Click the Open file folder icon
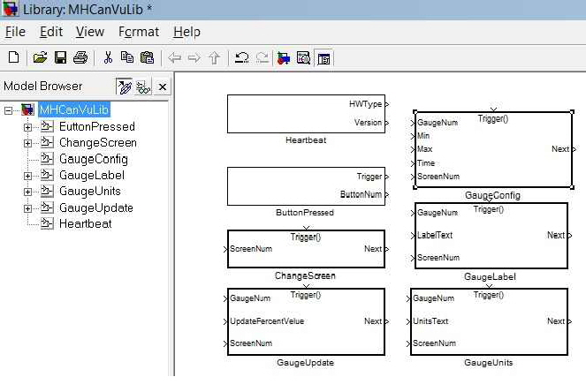This screenshot has width=586, height=392. (x=40, y=58)
